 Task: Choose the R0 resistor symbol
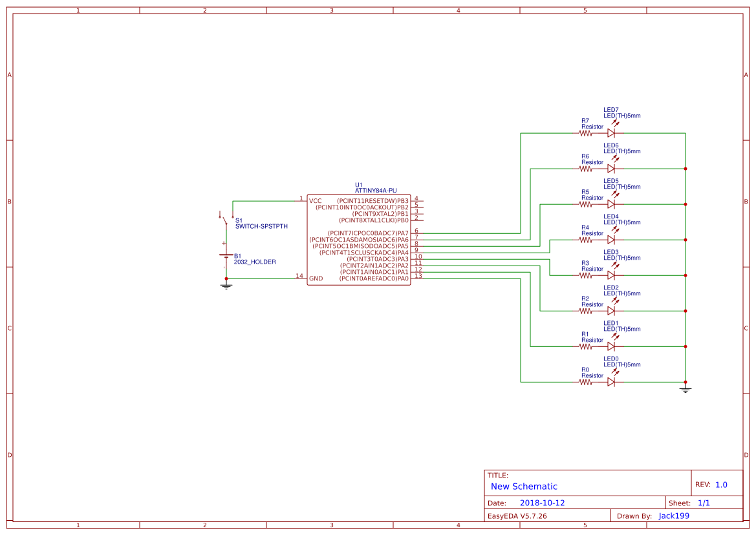coord(586,383)
